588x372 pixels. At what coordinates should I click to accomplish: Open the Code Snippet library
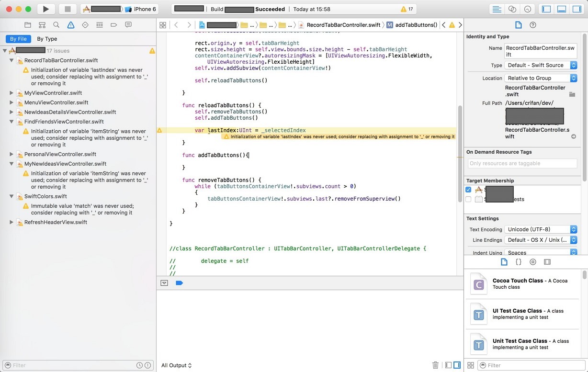pyautogui.click(x=518, y=262)
